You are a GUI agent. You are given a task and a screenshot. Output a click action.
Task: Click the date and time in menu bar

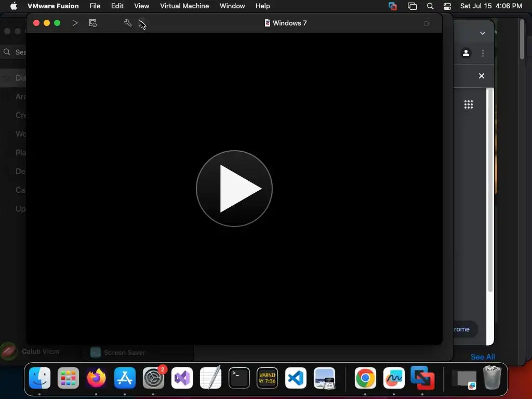coord(491,6)
